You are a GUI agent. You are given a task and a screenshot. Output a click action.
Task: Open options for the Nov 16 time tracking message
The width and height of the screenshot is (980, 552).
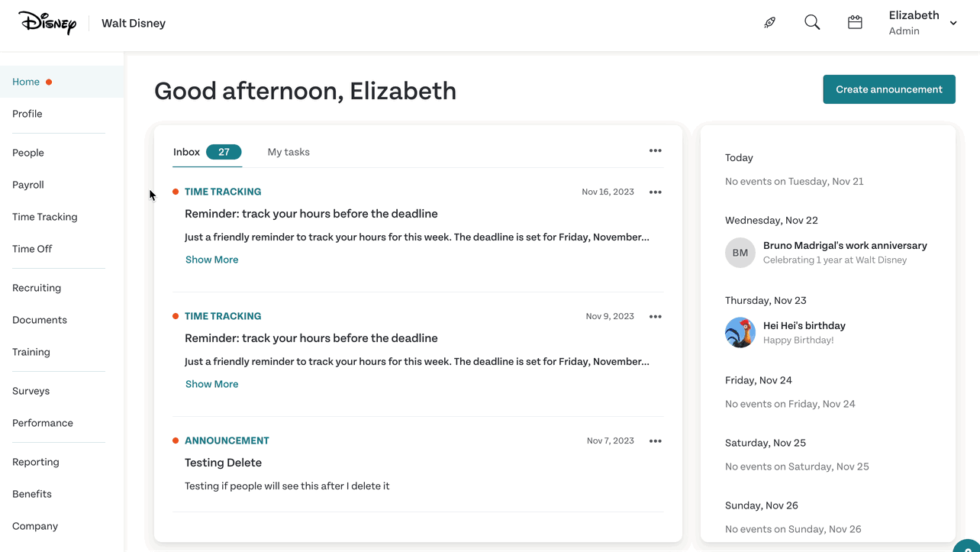point(655,192)
